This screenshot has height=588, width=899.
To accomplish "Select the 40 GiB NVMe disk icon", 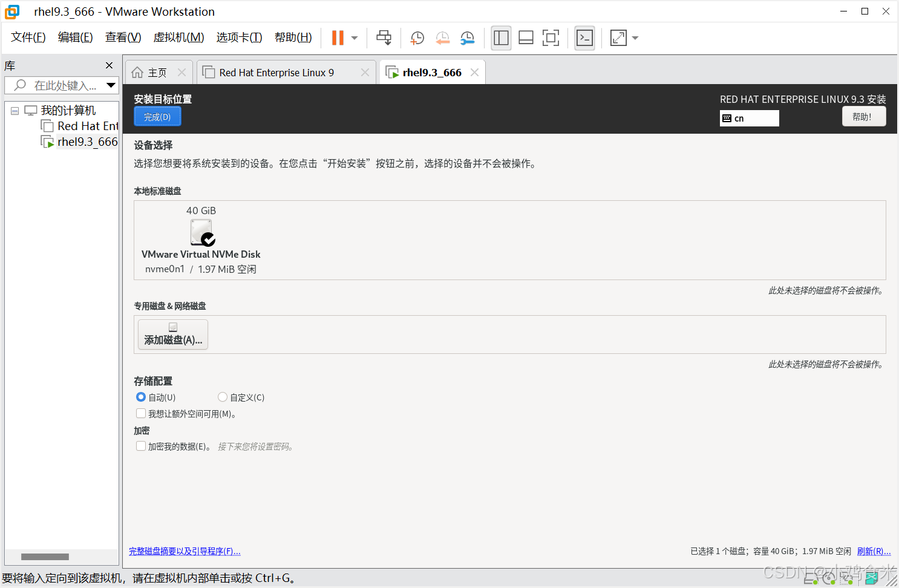I will [x=202, y=232].
